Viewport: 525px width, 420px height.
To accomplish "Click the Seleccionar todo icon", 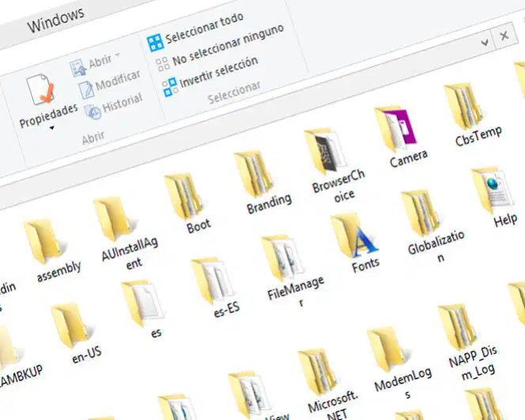I will (x=155, y=43).
